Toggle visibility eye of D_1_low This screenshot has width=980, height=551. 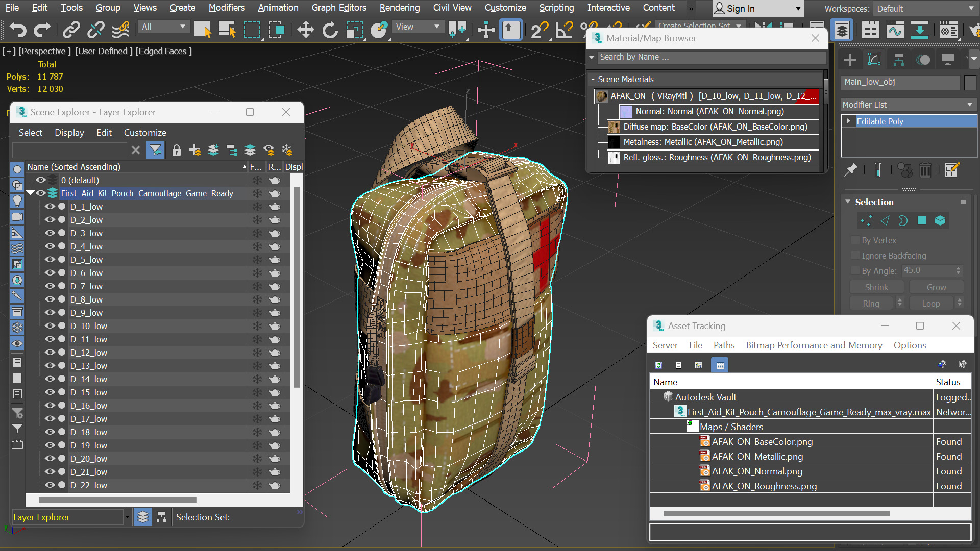click(50, 207)
